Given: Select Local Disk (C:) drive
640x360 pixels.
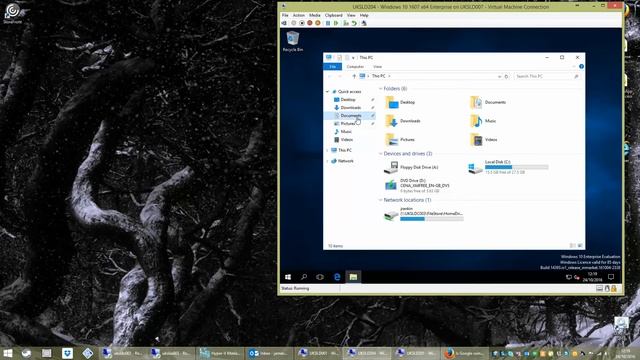Looking at the screenshot, I should [508, 167].
